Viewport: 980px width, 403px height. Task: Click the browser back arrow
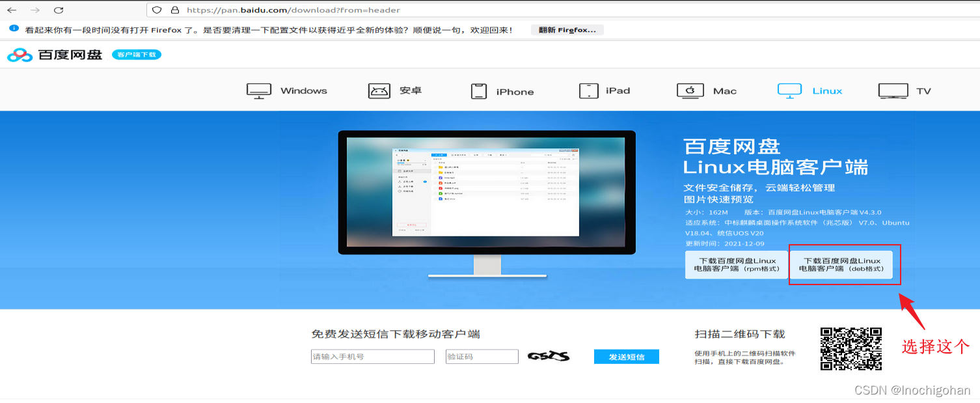coord(12,10)
